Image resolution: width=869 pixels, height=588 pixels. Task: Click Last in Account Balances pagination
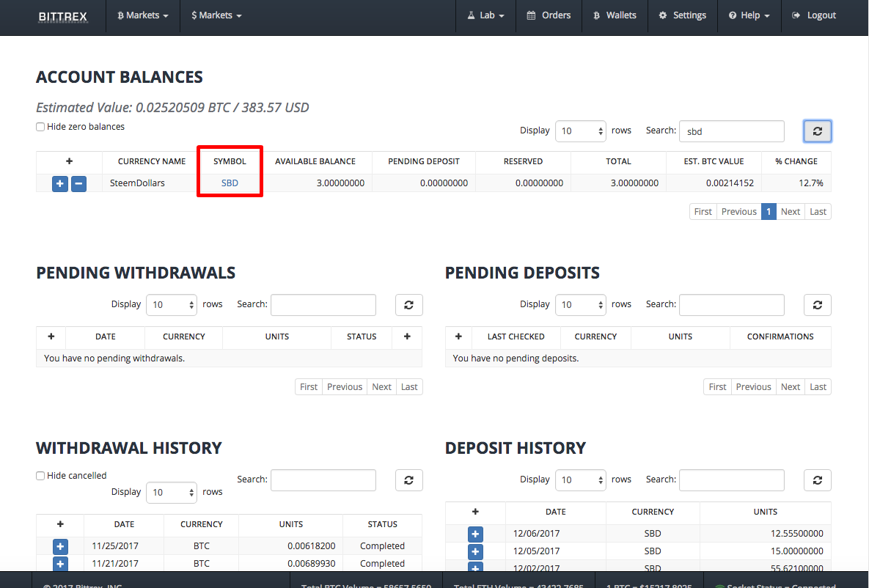818,212
